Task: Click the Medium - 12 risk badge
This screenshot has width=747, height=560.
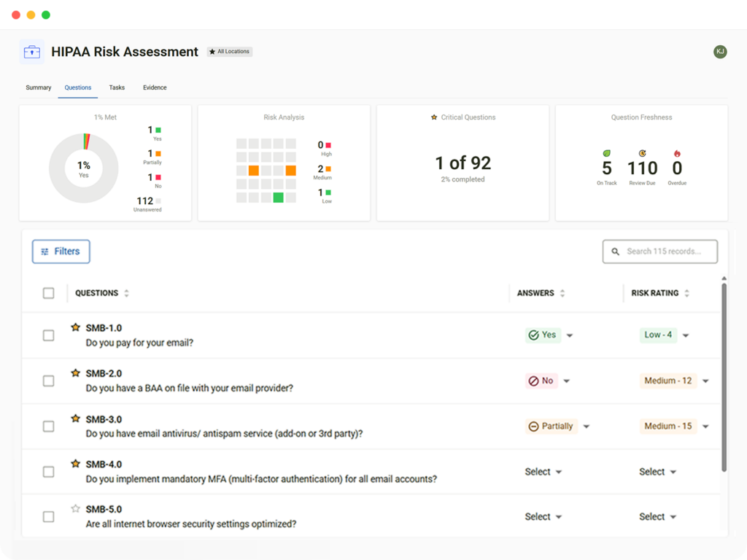Action: (668, 381)
